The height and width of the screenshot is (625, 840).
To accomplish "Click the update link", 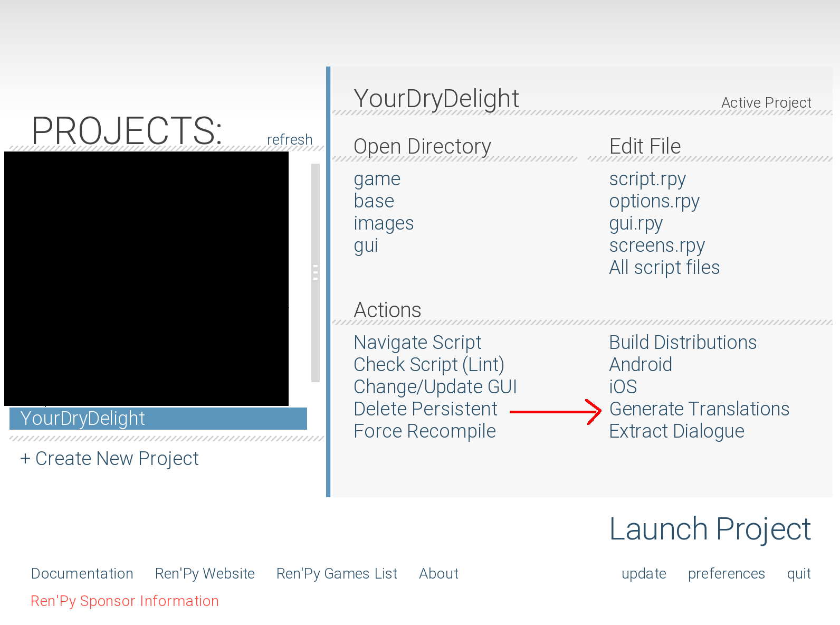I will point(644,574).
